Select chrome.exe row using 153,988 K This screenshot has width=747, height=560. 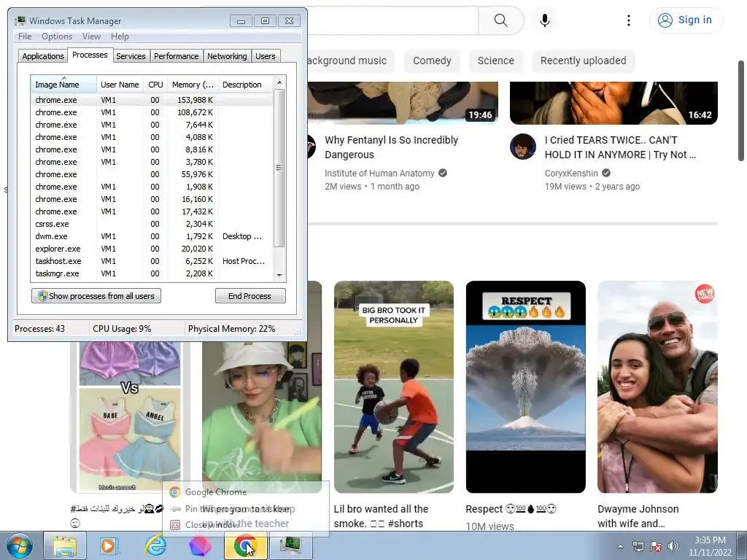(x=152, y=100)
